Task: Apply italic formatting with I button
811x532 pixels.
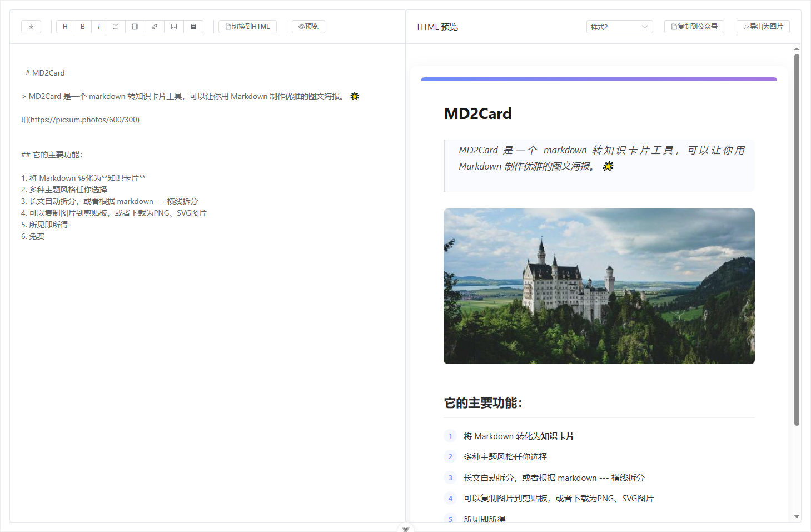Action: 98,27
